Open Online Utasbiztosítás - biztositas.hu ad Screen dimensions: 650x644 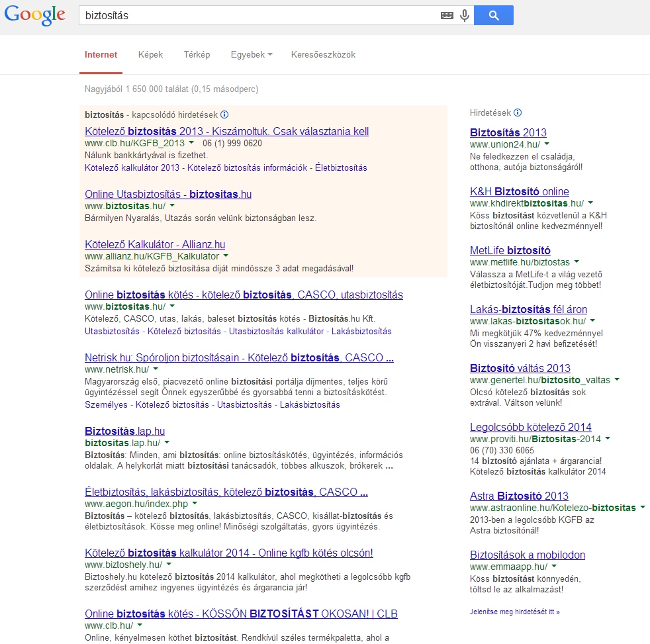168,195
